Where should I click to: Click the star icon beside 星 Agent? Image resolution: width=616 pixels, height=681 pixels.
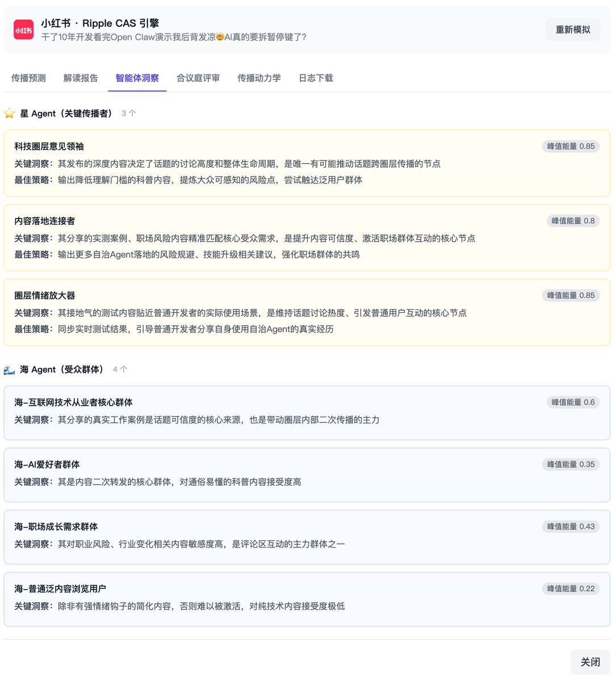10,113
